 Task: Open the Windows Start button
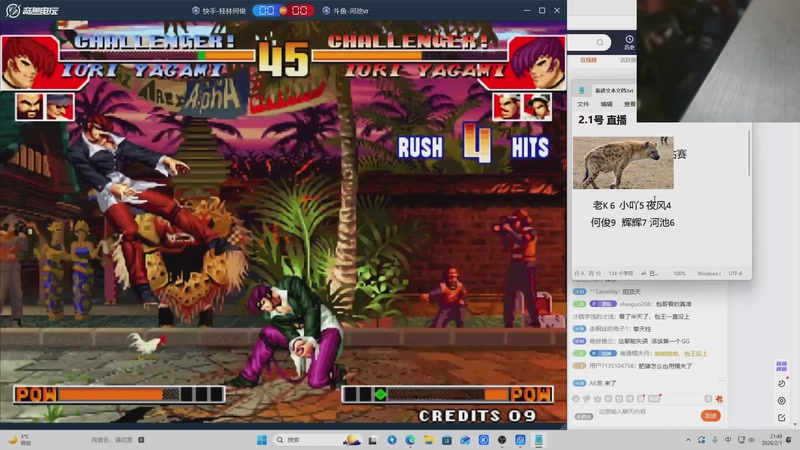click(x=262, y=440)
